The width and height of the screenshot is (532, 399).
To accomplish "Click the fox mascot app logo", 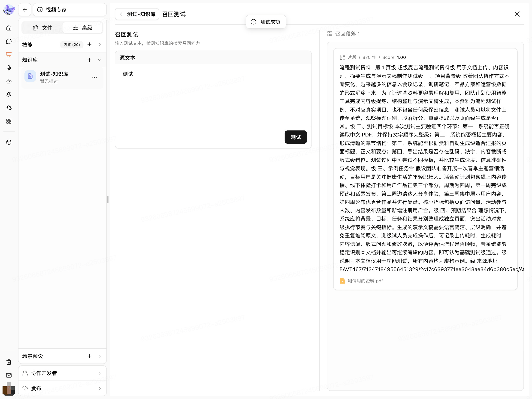I will pos(9,10).
